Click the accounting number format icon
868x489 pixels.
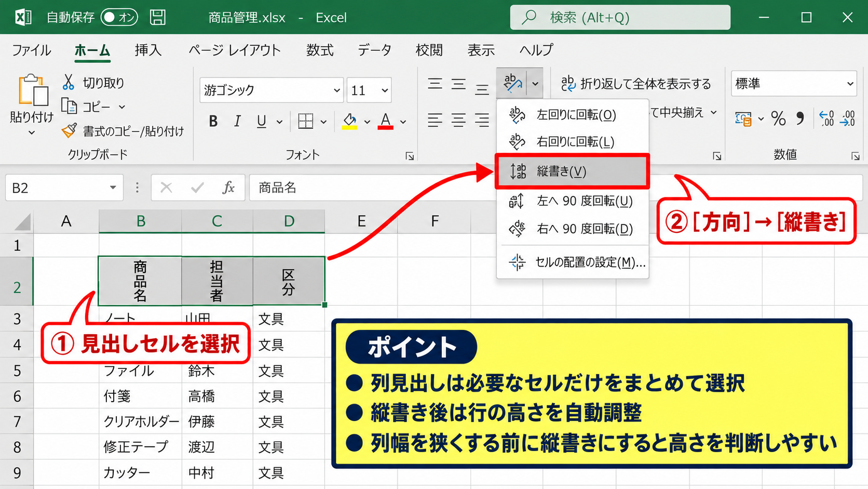click(743, 119)
